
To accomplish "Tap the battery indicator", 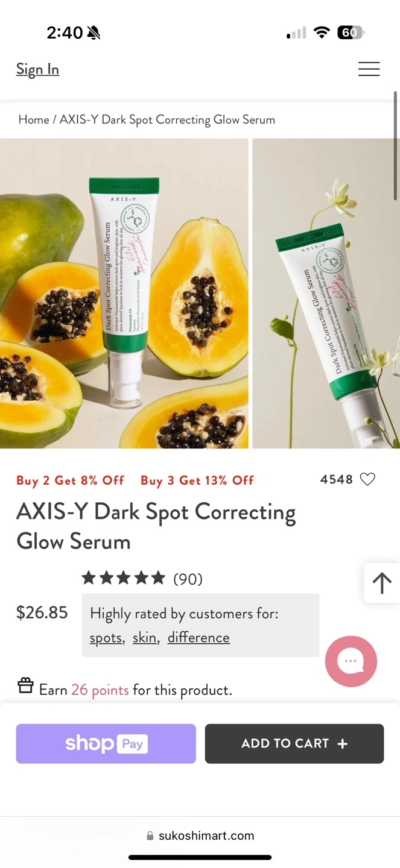I will pos(351,33).
